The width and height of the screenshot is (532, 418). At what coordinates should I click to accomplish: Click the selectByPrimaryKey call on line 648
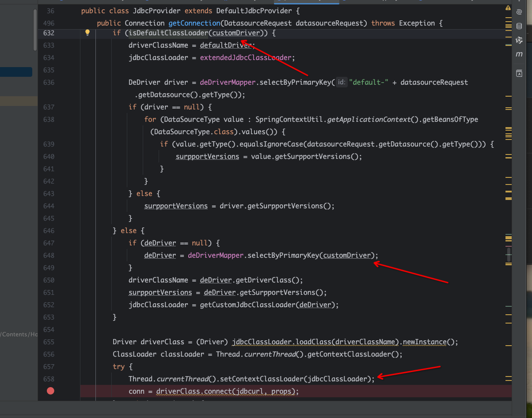coord(284,255)
